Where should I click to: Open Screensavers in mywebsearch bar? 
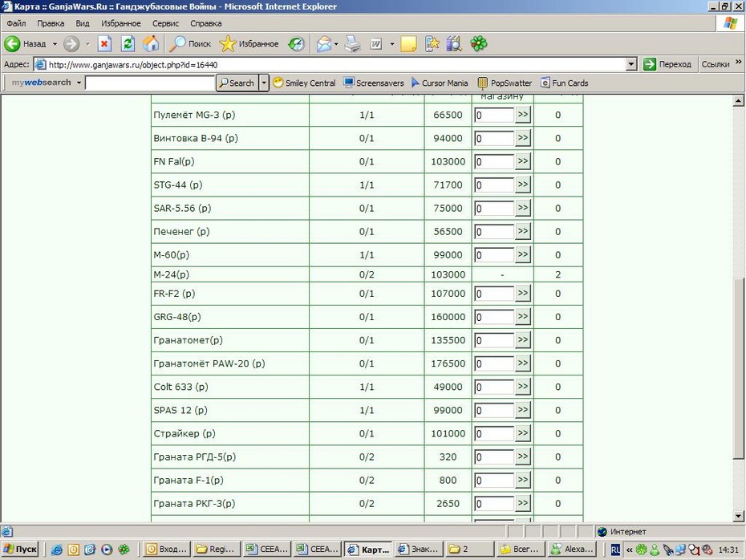coord(374,83)
